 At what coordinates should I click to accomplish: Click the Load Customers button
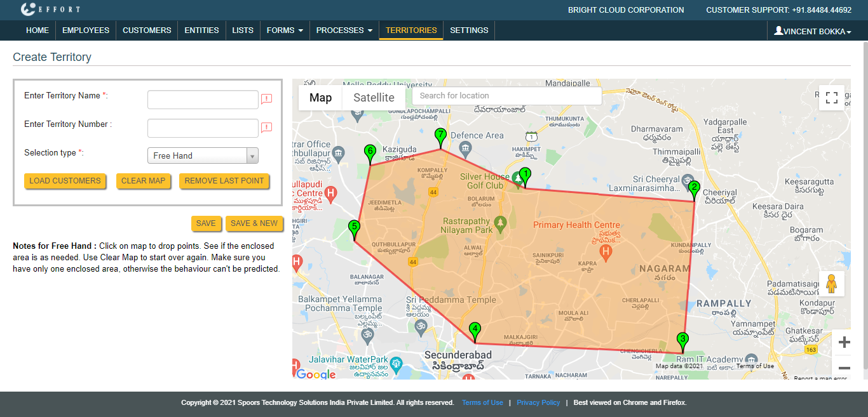65,181
